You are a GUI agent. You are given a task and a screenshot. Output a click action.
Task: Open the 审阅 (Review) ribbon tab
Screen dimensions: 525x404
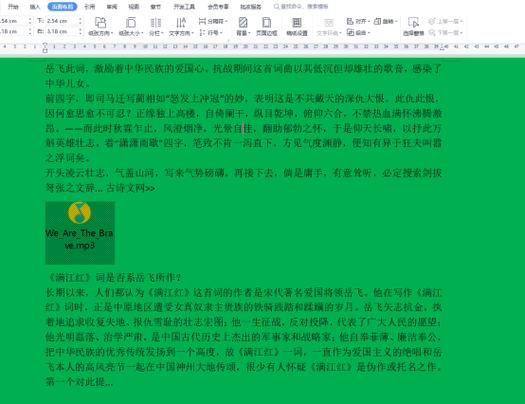point(112,6)
